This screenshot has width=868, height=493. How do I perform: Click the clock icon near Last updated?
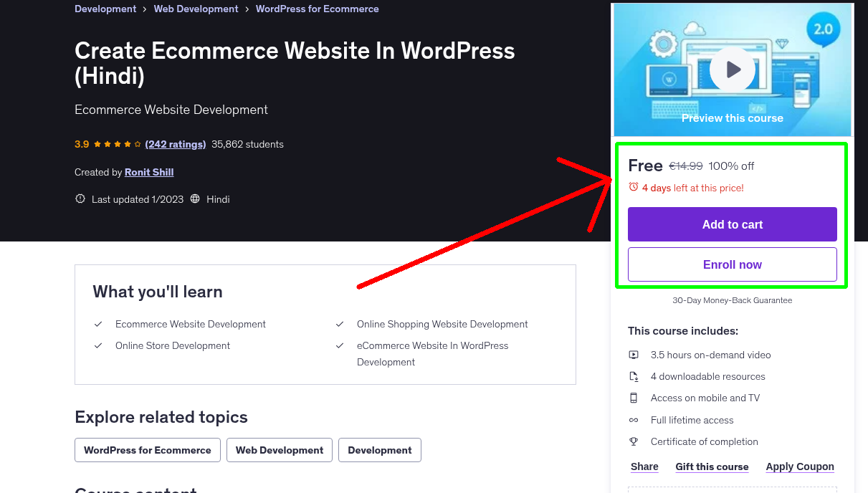(80, 198)
